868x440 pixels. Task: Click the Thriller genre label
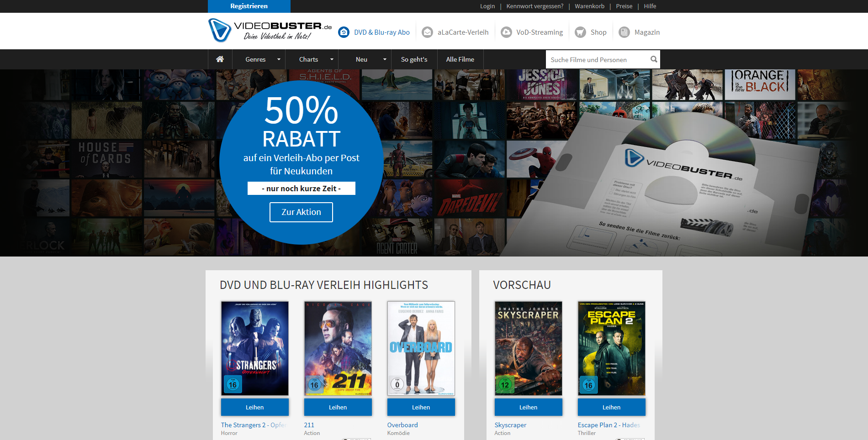tap(587, 433)
